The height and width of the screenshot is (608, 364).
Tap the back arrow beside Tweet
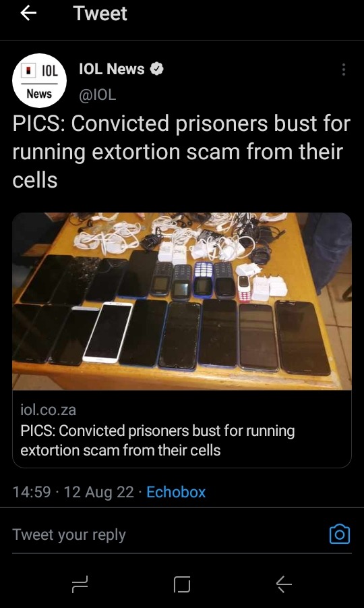[x=28, y=13]
